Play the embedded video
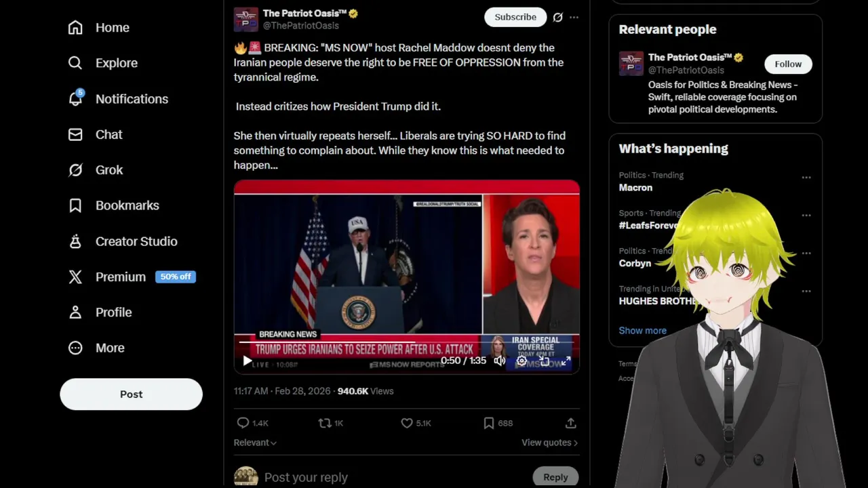Screen dimensions: 868x488 (247, 361)
